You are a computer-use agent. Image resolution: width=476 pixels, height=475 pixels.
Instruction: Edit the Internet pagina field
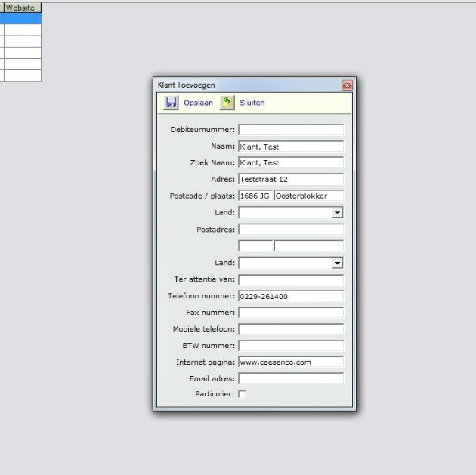point(290,362)
